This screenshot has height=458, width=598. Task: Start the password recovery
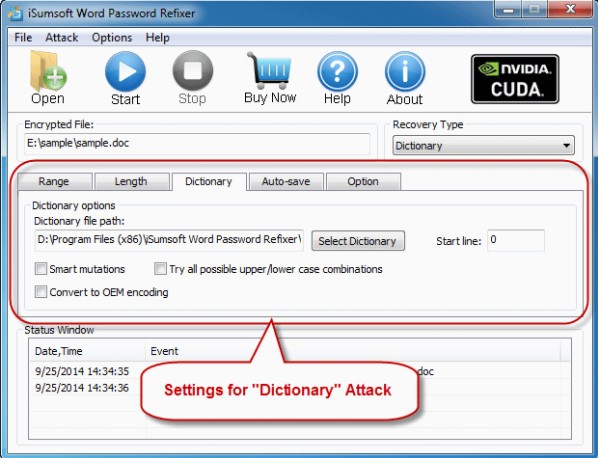coord(125,71)
